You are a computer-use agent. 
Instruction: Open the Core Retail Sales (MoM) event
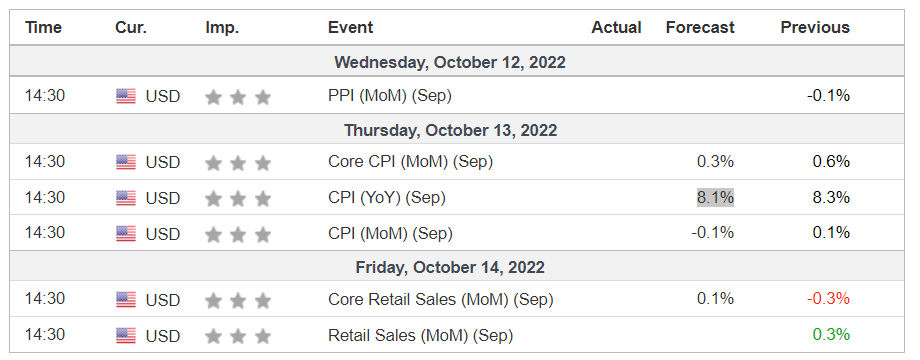coord(441,299)
